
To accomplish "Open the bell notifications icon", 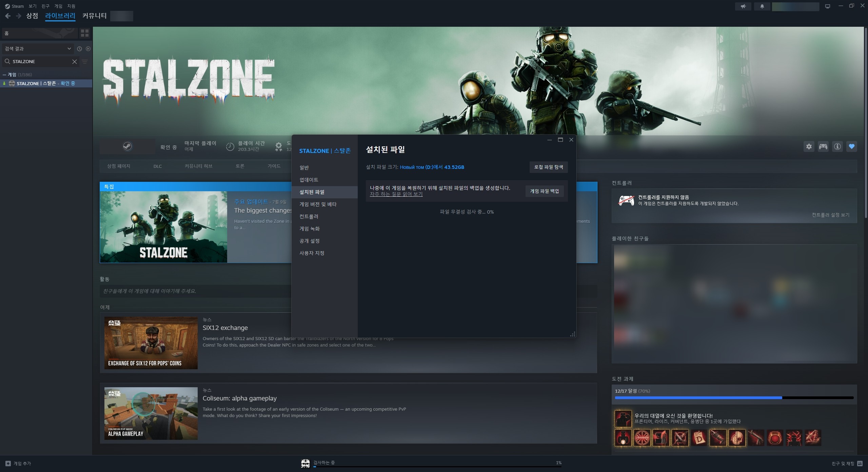I will click(x=762, y=6).
